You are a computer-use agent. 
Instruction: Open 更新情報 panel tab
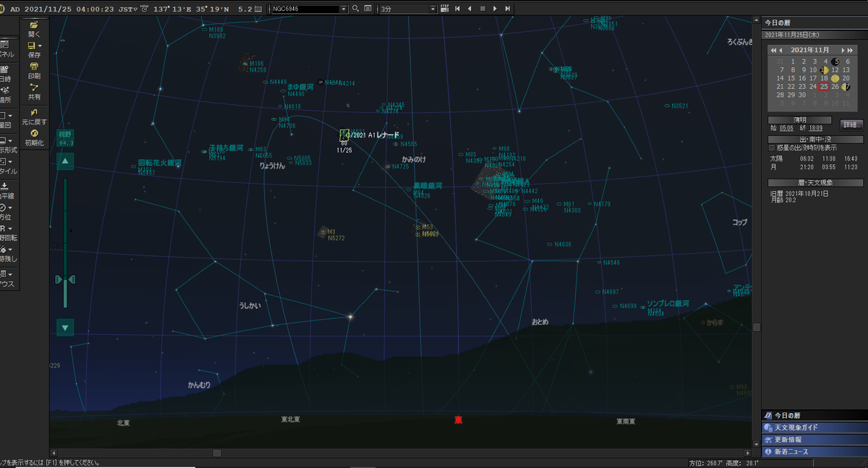(x=814, y=439)
